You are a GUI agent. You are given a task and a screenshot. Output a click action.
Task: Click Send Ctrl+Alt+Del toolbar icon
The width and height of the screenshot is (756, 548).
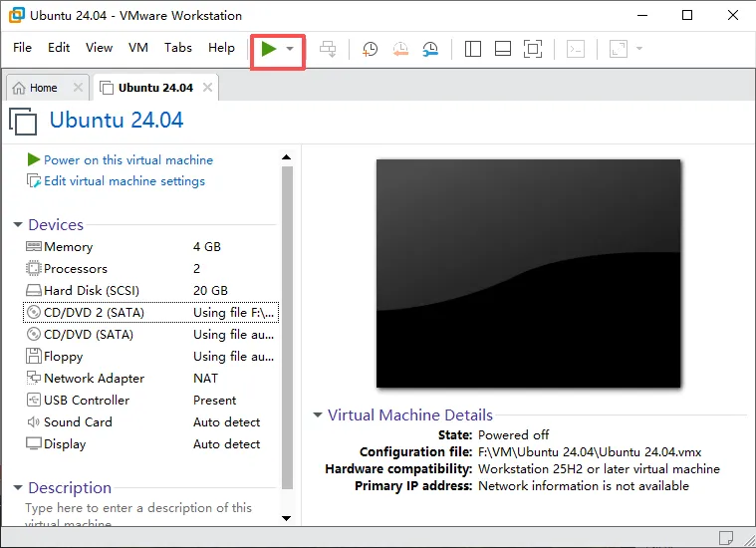[x=328, y=49]
